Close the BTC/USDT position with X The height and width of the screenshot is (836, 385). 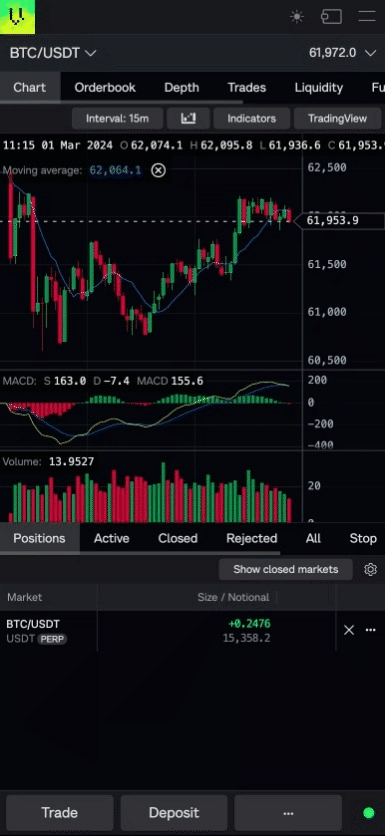coord(349,630)
